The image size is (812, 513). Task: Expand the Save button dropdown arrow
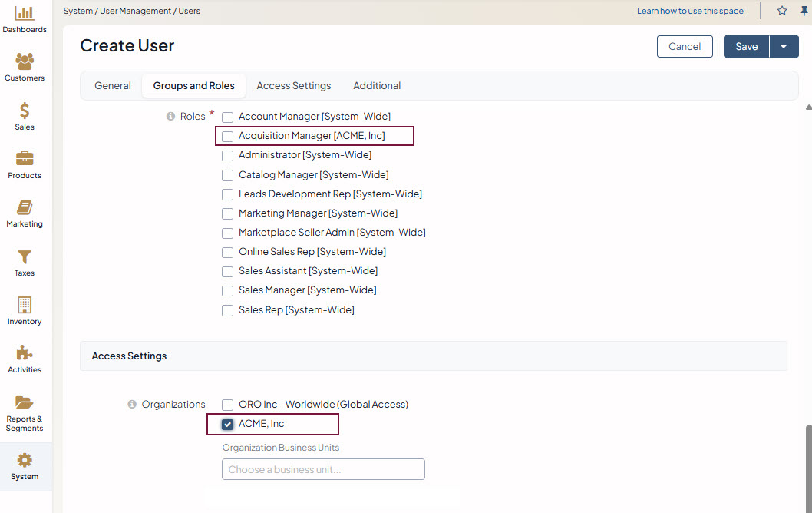tap(784, 47)
